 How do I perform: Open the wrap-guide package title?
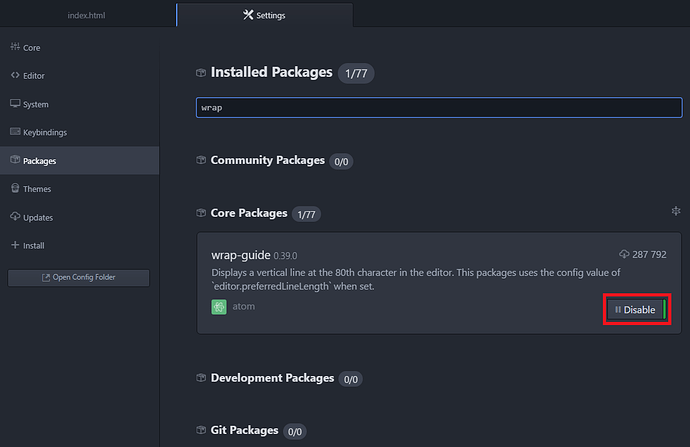click(x=240, y=255)
